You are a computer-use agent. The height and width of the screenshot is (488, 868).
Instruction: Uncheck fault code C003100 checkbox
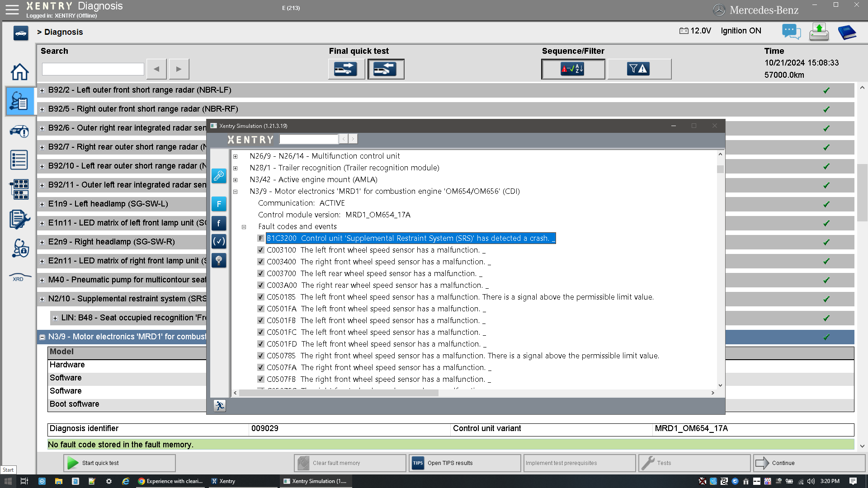click(x=261, y=250)
